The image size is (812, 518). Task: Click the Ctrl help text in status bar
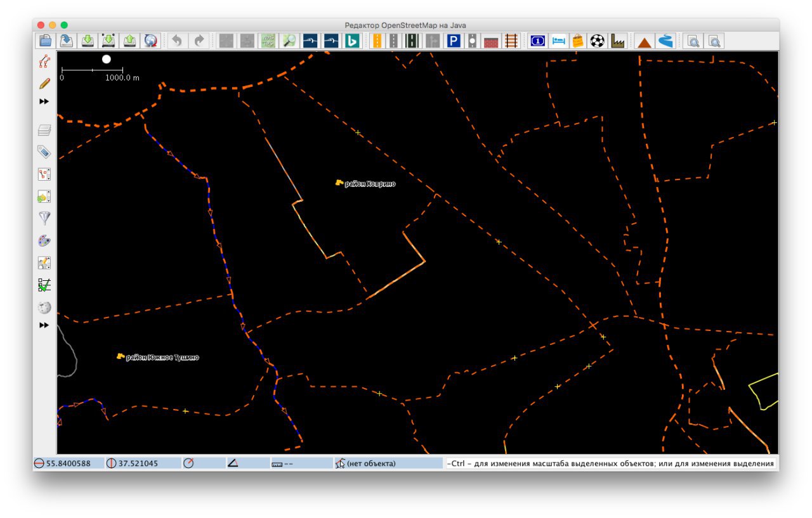612,463
